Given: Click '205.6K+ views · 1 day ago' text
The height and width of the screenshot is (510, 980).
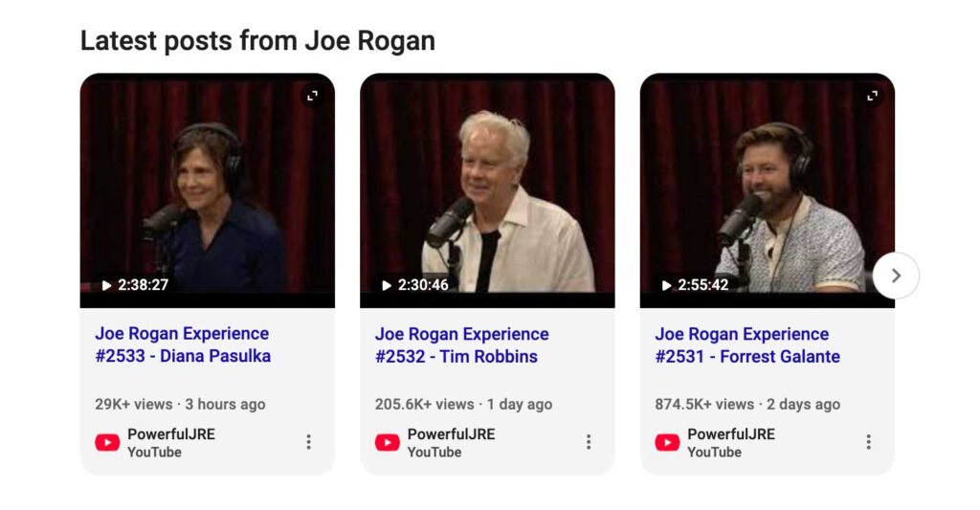Looking at the screenshot, I should [x=464, y=405].
